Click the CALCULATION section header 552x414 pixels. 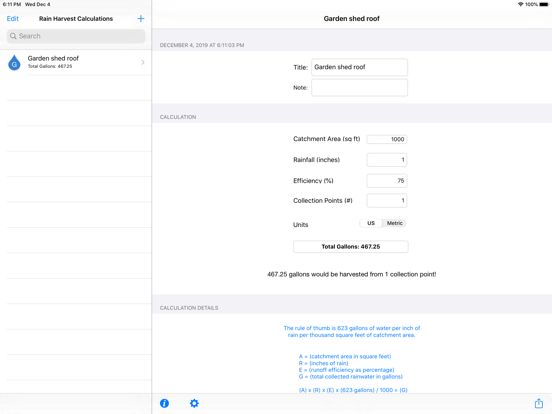tap(178, 117)
